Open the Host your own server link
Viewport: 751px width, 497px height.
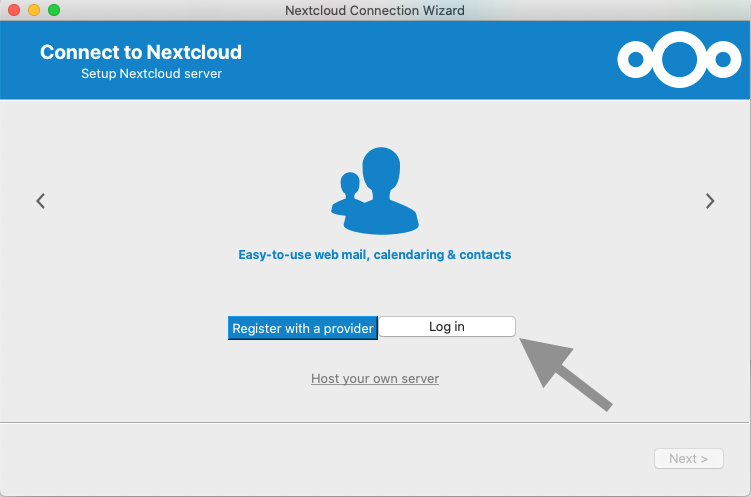coord(375,379)
